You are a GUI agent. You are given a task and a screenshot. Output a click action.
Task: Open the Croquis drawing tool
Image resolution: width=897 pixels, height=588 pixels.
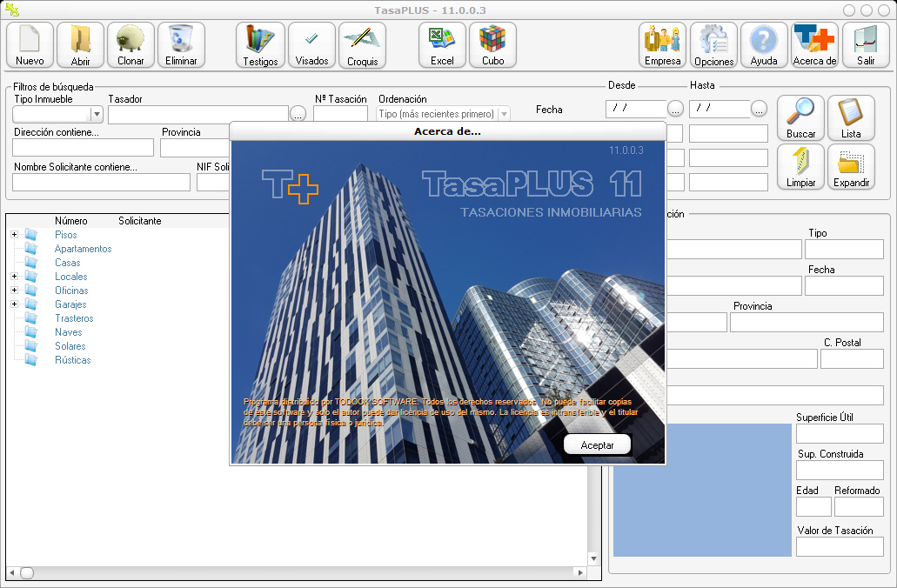point(362,45)
